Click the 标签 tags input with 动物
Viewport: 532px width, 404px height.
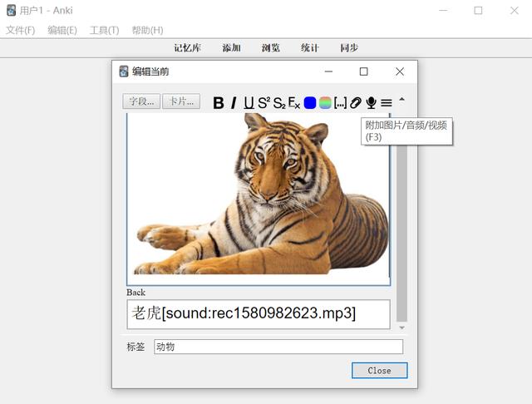(278, 347)
